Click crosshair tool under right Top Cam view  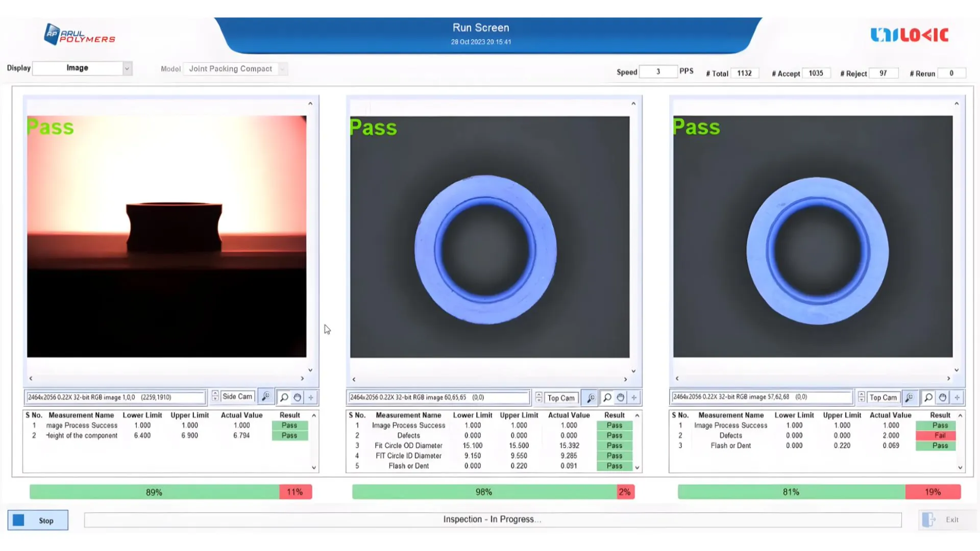[957, 397]
